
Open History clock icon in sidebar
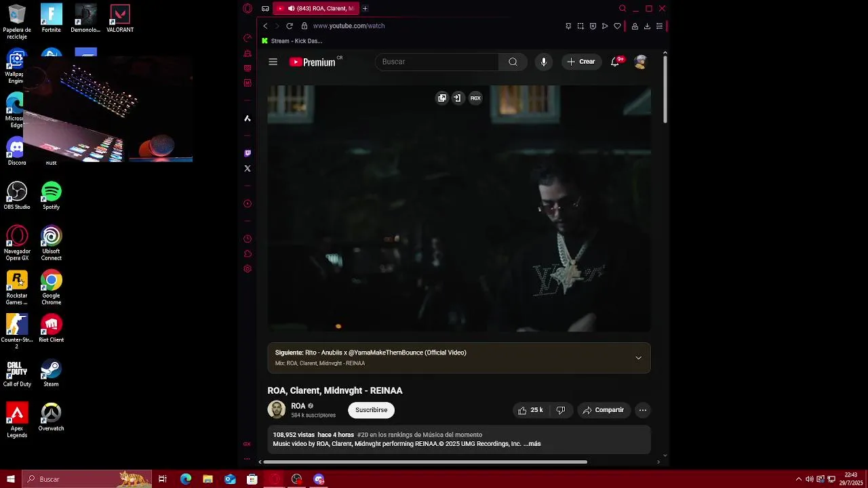(248, 239)
